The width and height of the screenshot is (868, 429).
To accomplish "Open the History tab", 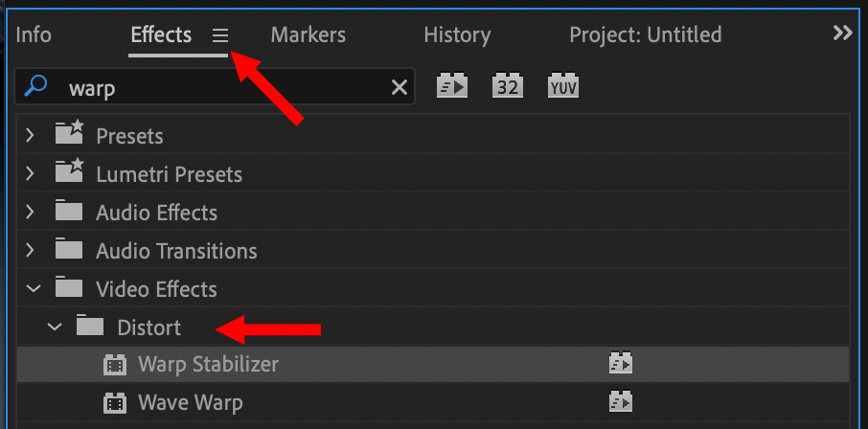I will coord(456,35).
